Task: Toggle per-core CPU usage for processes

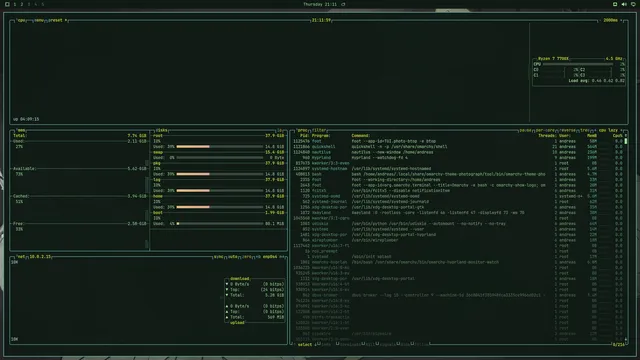Action: [x=545, y=130]
